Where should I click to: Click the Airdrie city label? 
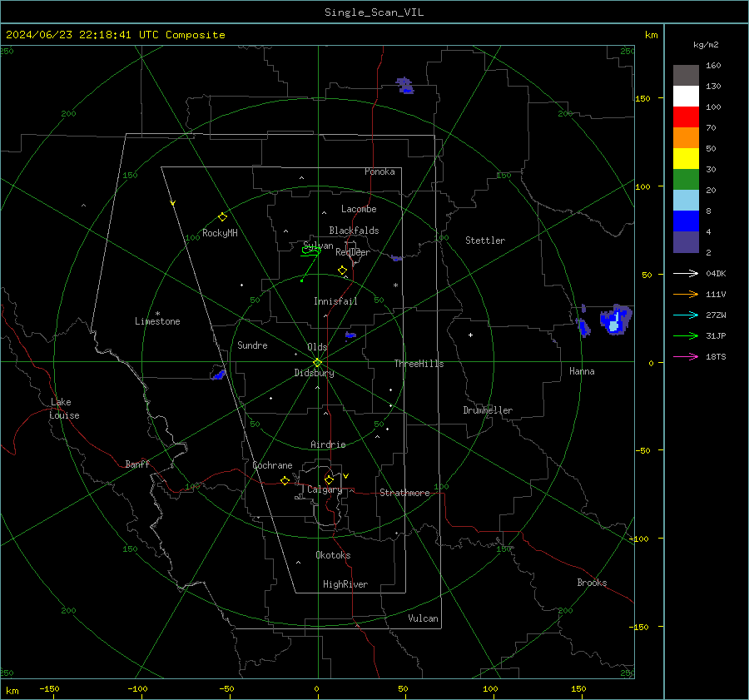coord(328,444)
